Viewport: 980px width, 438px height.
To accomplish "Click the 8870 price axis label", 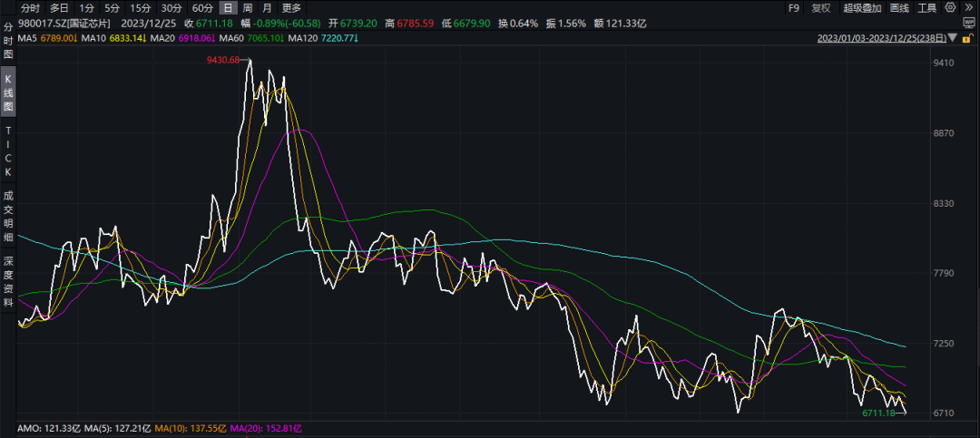I will click(x=945, y=133).
